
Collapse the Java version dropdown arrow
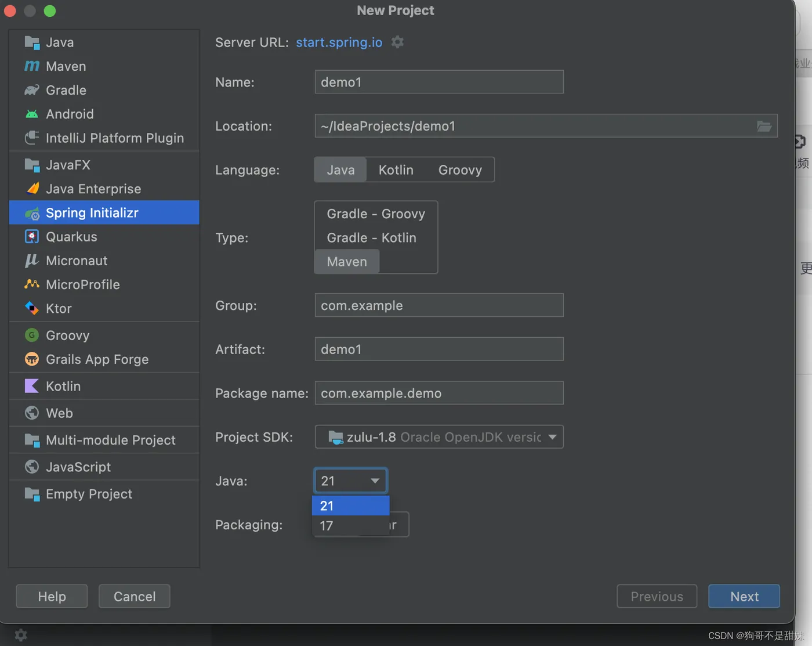pos(375,481)
